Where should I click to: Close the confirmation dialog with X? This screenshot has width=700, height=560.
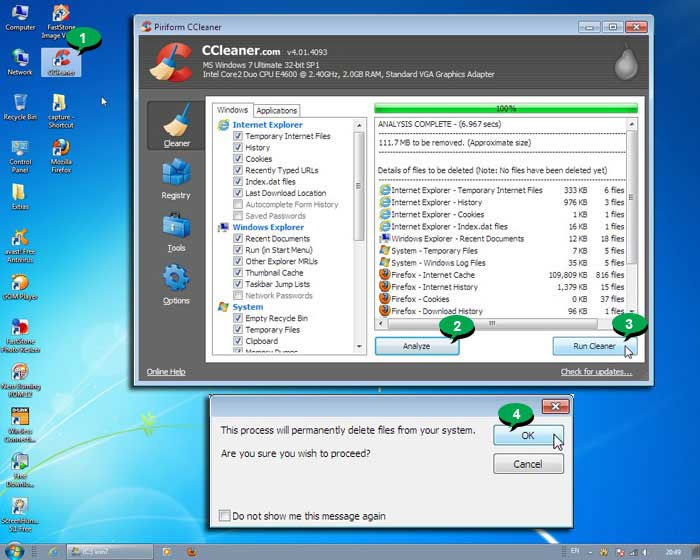tap(555, 406)
